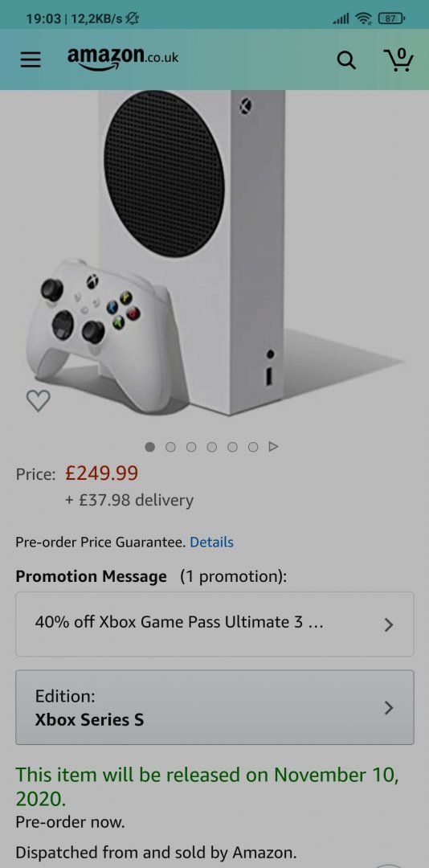Expand the 40% off Game Pass promotion chevron

tap(389, 625)
